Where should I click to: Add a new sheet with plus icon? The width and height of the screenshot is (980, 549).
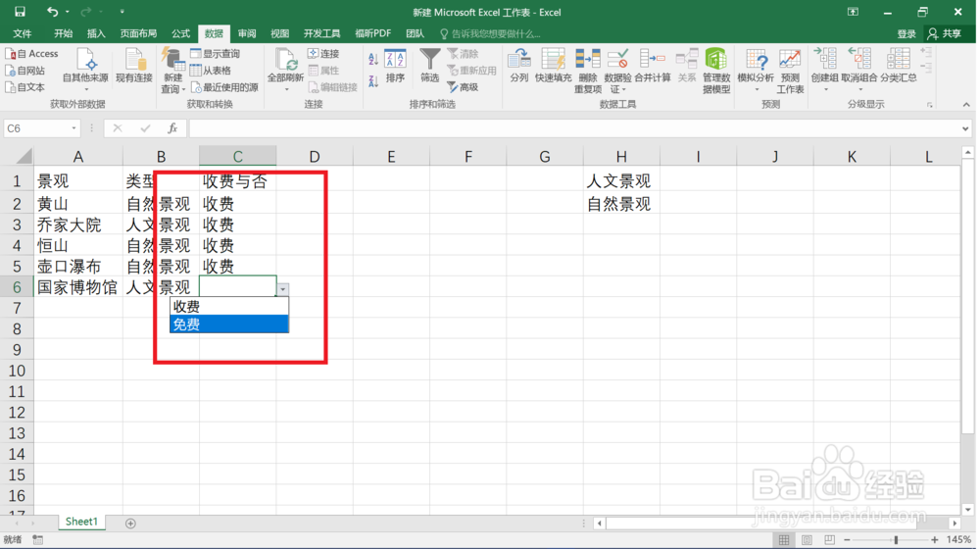130,523
